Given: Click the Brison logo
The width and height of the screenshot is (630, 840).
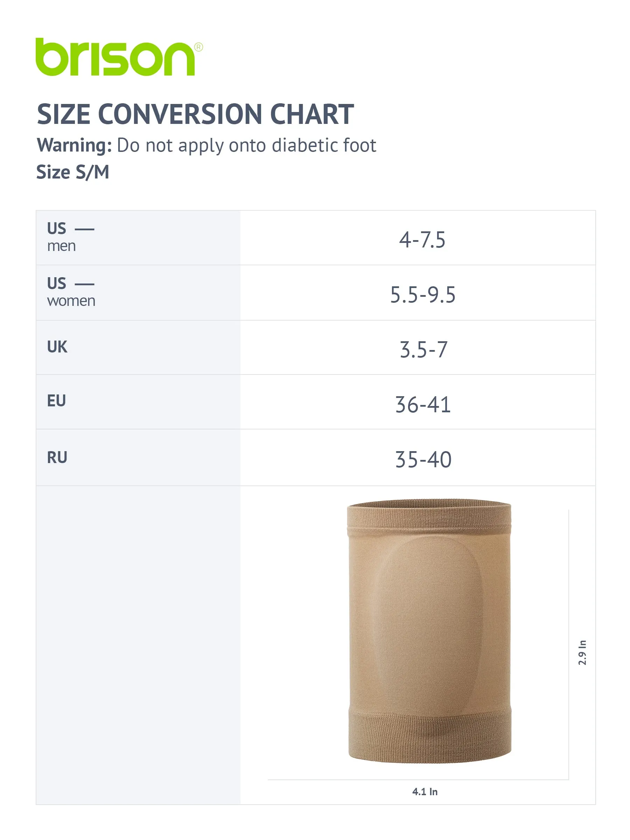Looking at the screenshot, I should coord(119,57).
